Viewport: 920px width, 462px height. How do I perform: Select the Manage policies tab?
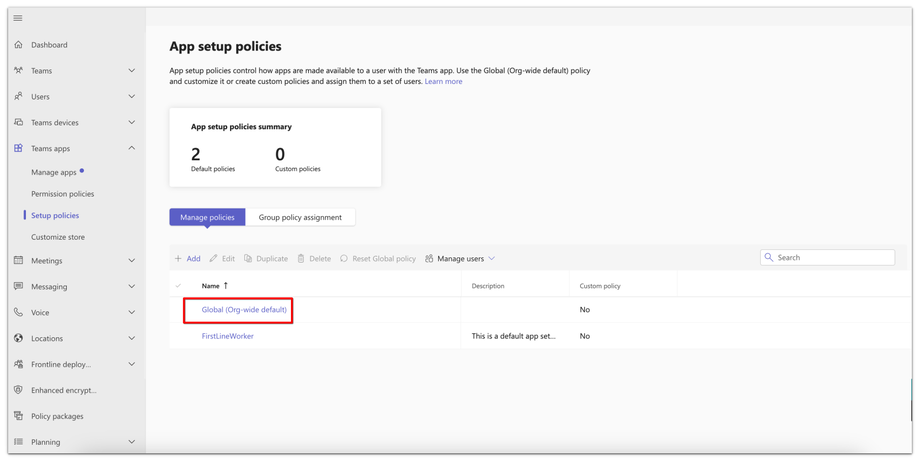click(207, 217)
